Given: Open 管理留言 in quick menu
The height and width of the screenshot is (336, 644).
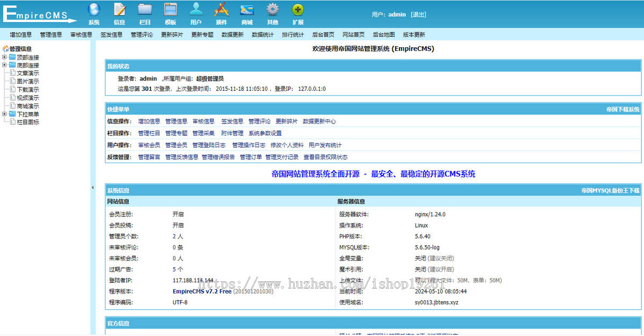Looking at the screenshot, I should coord(149,157).
